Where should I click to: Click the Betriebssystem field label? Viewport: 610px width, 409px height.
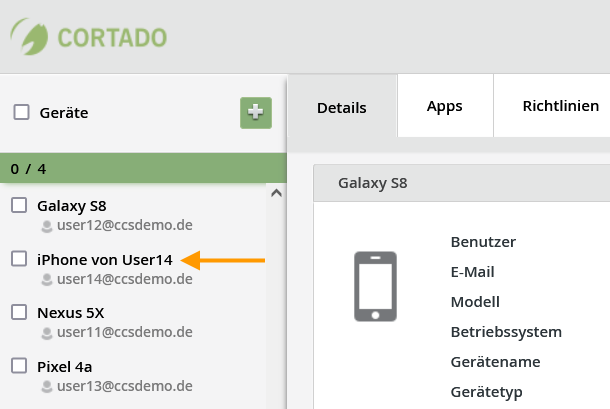(x=506, y=332)
